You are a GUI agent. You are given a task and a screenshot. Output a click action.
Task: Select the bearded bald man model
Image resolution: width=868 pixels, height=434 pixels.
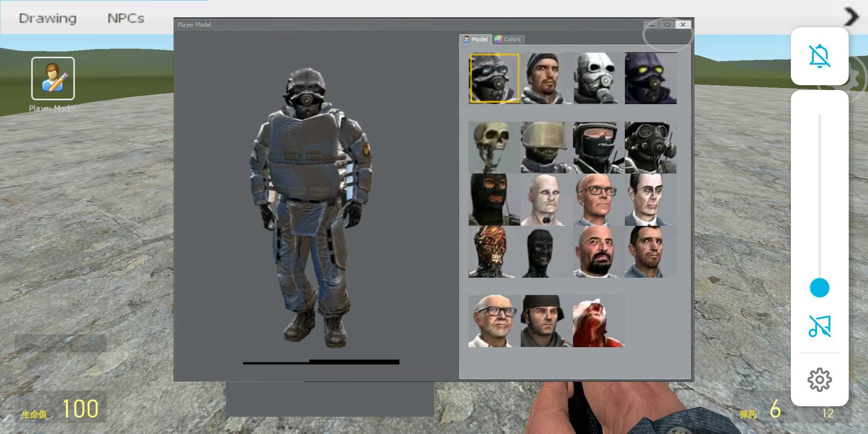[x=599, y=252]
